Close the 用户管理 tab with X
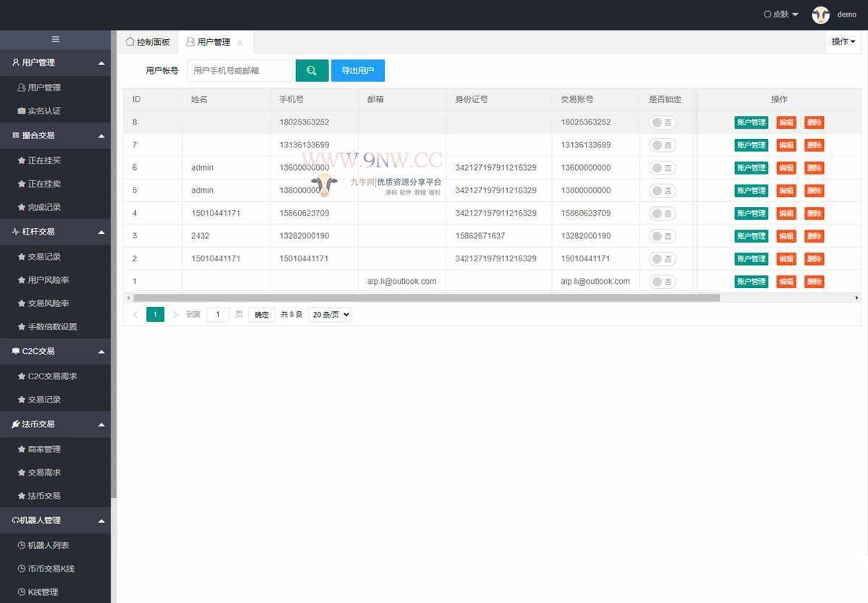This screenshot has width=868, height=603. (x=240, y=43)
